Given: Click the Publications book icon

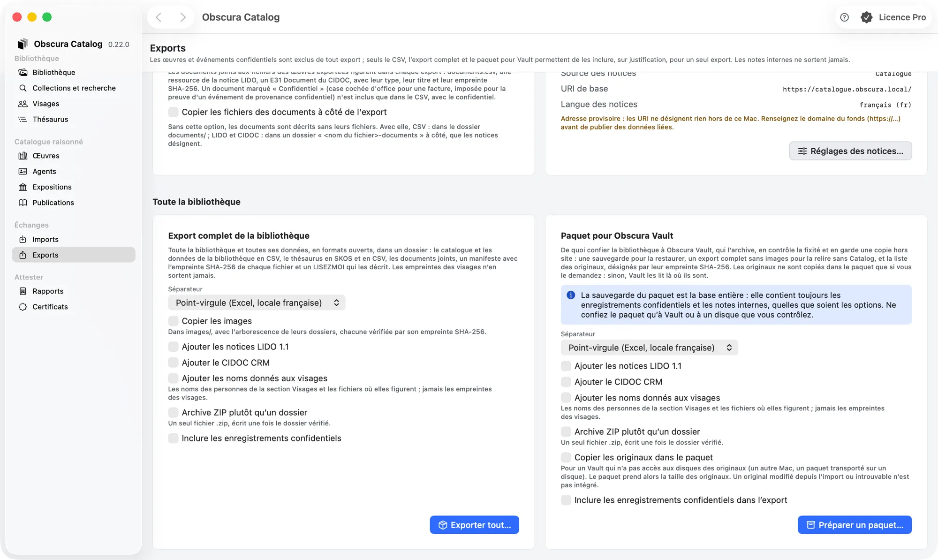Looking at the screenshot, I should click(23, 203).
